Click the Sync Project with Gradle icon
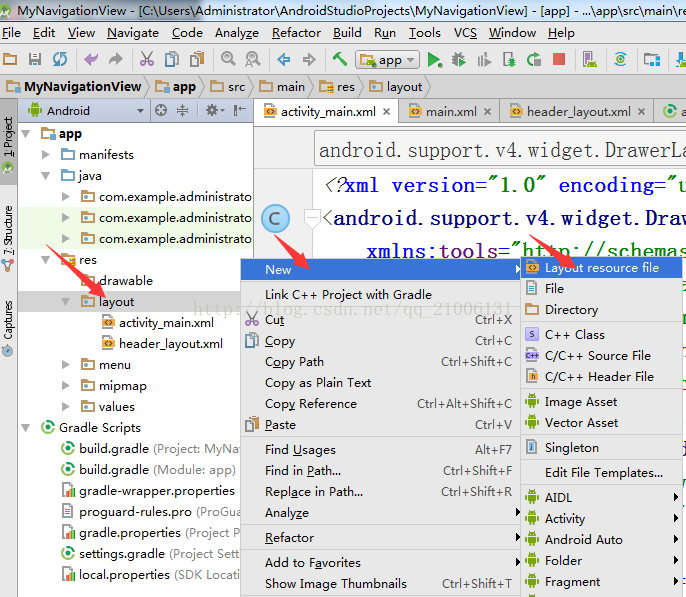 620,59
